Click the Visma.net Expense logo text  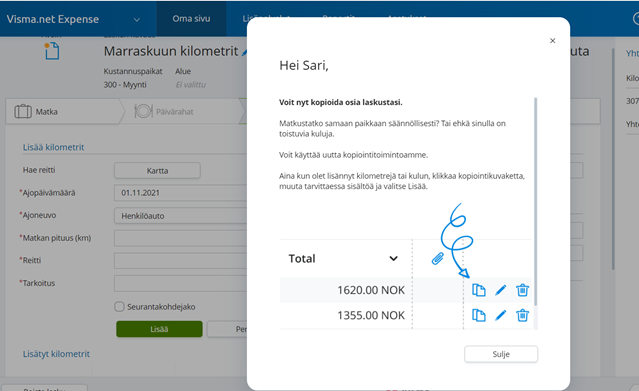[53, 19]
